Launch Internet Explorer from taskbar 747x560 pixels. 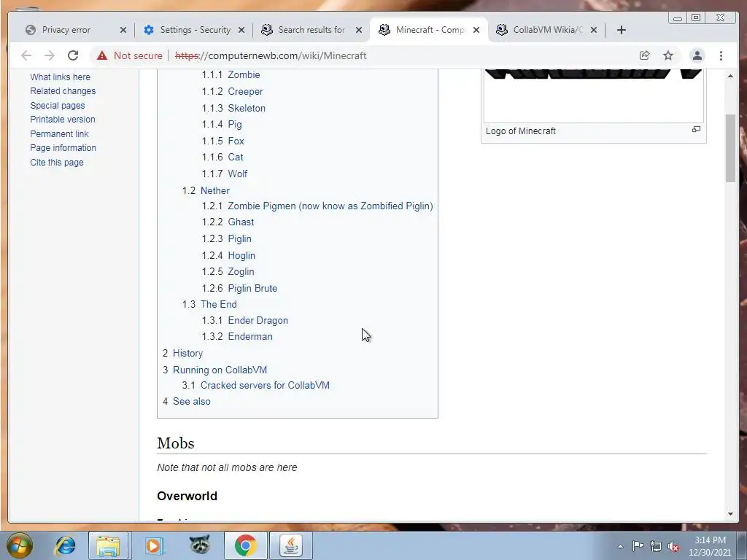(x=65, y=545)
